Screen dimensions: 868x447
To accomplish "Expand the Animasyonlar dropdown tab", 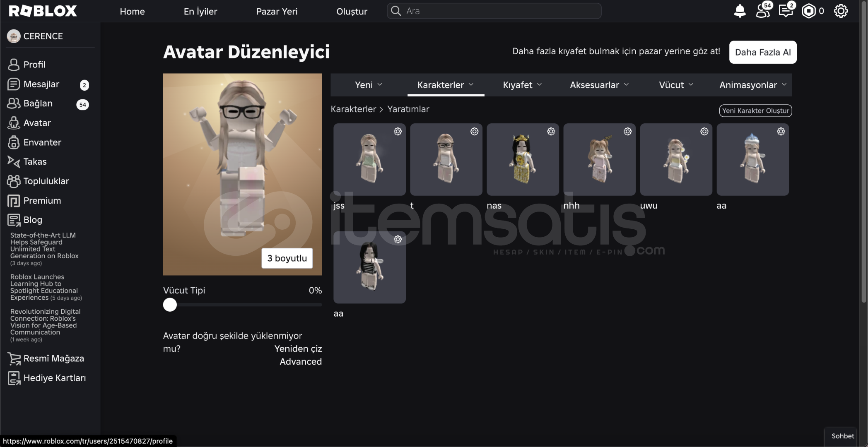I will tap(753, 85).
